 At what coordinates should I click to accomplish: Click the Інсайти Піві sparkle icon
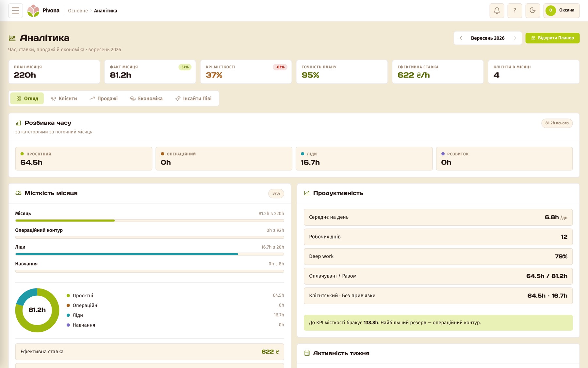[178, 98]
